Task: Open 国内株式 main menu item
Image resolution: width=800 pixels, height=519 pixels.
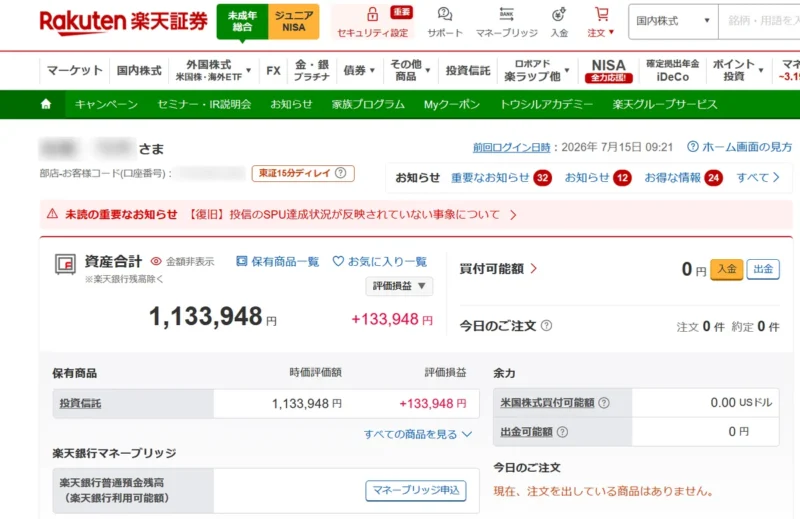Action: click(x=139, y=70)
